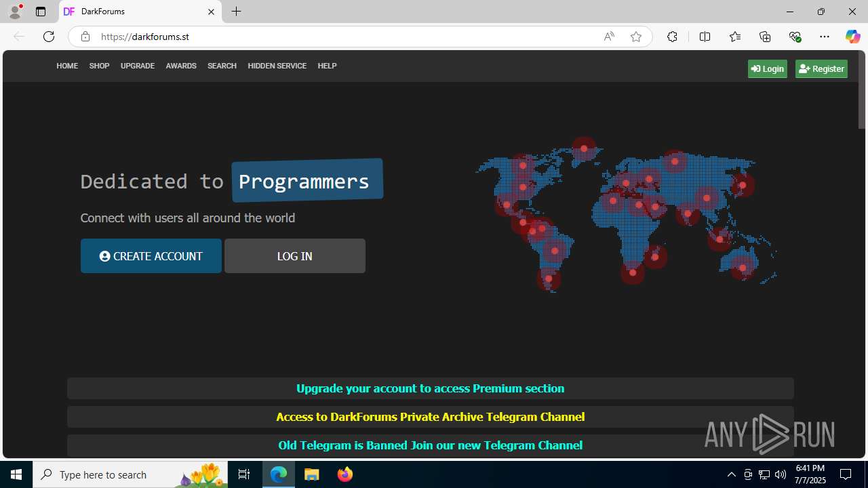Viewport: 868px width, 488px height.
Task: Open the tab actions menu icon
Action: tap(41, 12)
